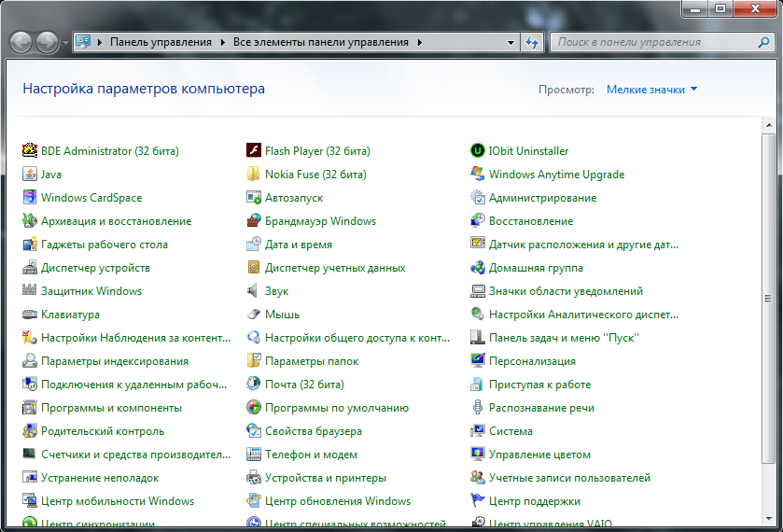Open Восстановление link

(531, 221)
